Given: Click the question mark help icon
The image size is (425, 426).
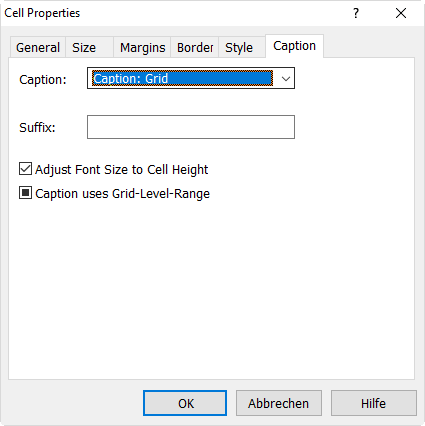Looking at the screenshot, I should point(356,13).
